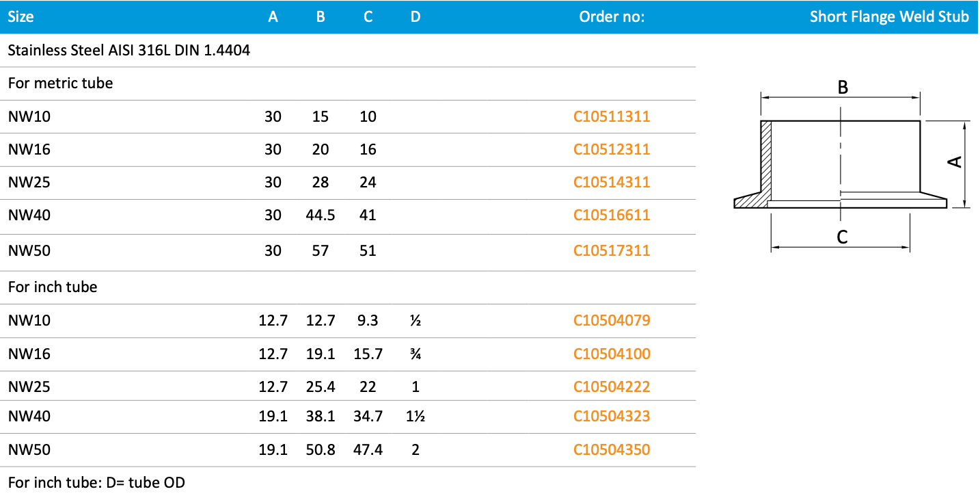Image resolution: width=980 pixels, height=498 pixels.
Task: Click the 'Order no:' column header
Action: click(x=612, y=17)
